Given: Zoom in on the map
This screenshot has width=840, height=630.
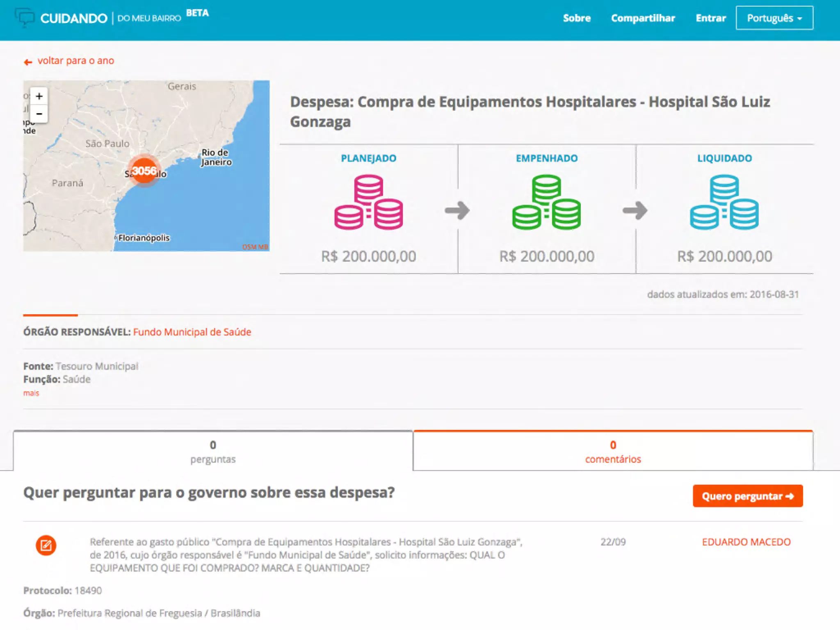Looking at the screenshot, I should point(39,96).
